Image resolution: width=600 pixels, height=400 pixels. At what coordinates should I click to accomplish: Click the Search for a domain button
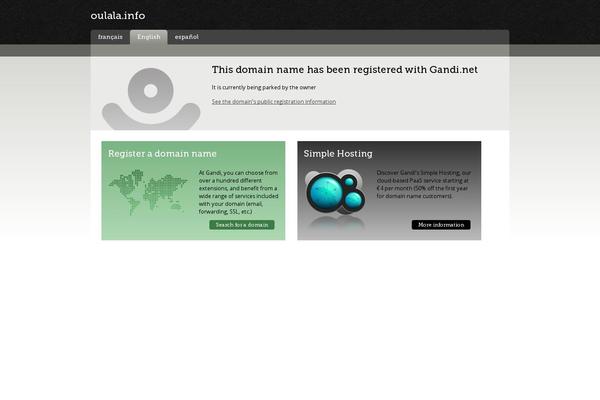click(x=242, y=225)
